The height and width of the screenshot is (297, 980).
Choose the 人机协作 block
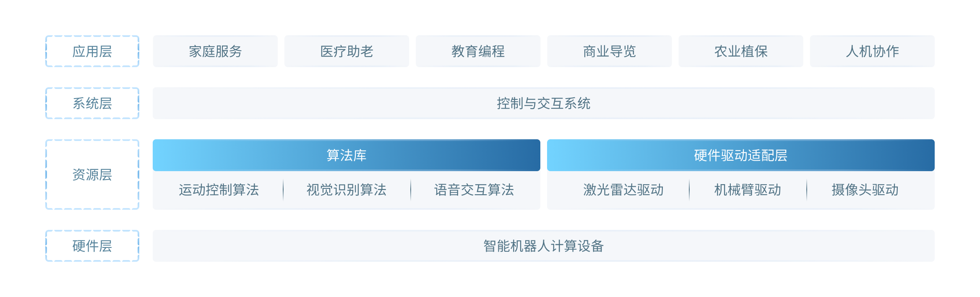[872, 51]
